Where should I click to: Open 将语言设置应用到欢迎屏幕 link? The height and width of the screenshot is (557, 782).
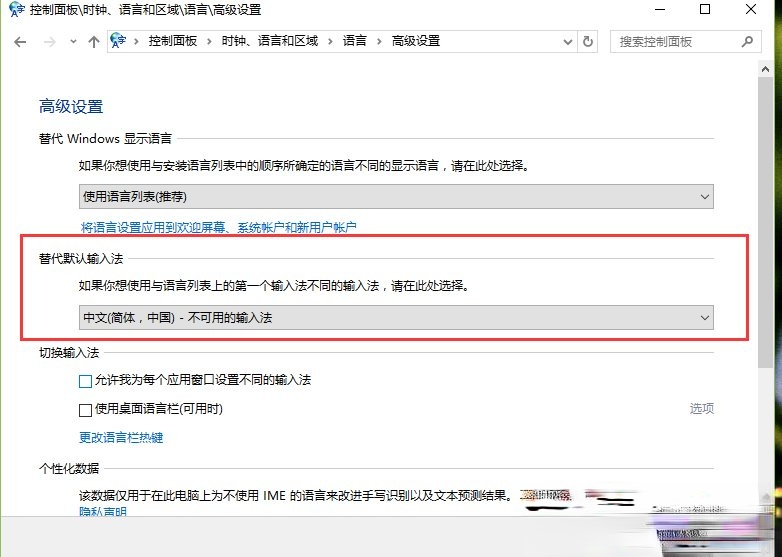pos(218,228)
